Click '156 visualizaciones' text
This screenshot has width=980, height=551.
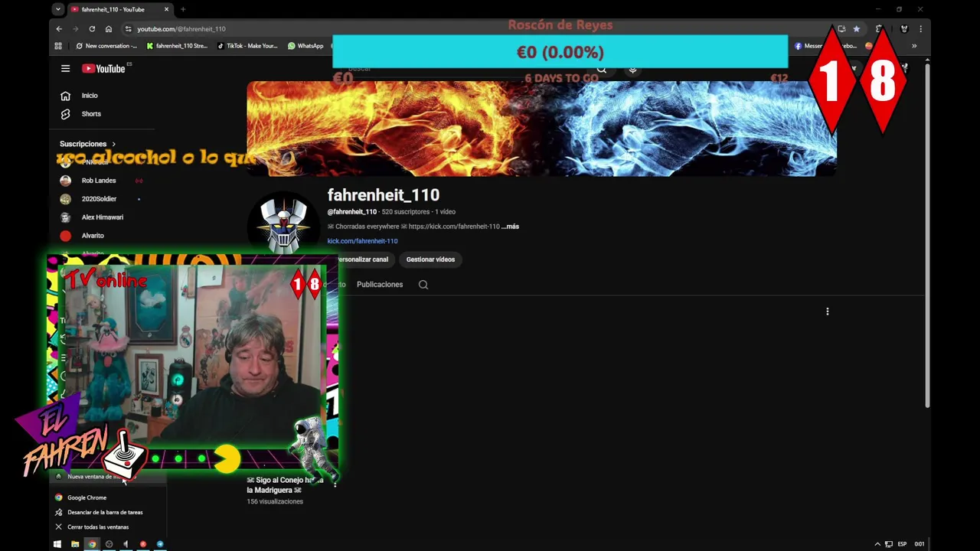coord(275,502)
